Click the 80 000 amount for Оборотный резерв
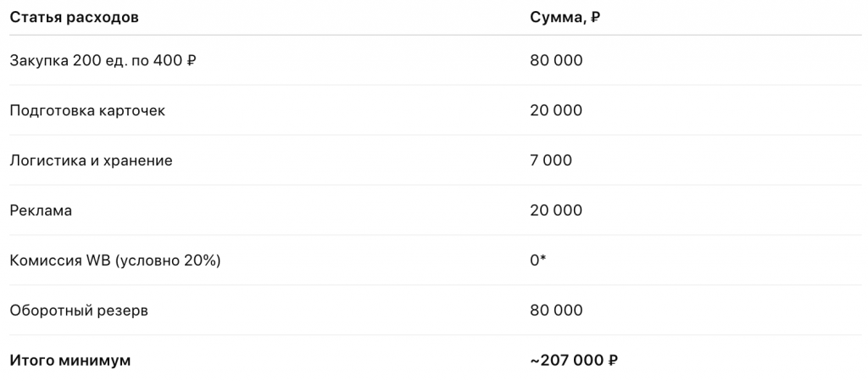 556,311
